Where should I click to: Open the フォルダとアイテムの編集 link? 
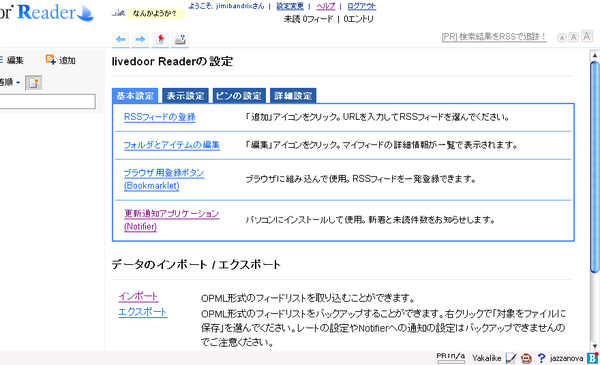coord(172,145)
